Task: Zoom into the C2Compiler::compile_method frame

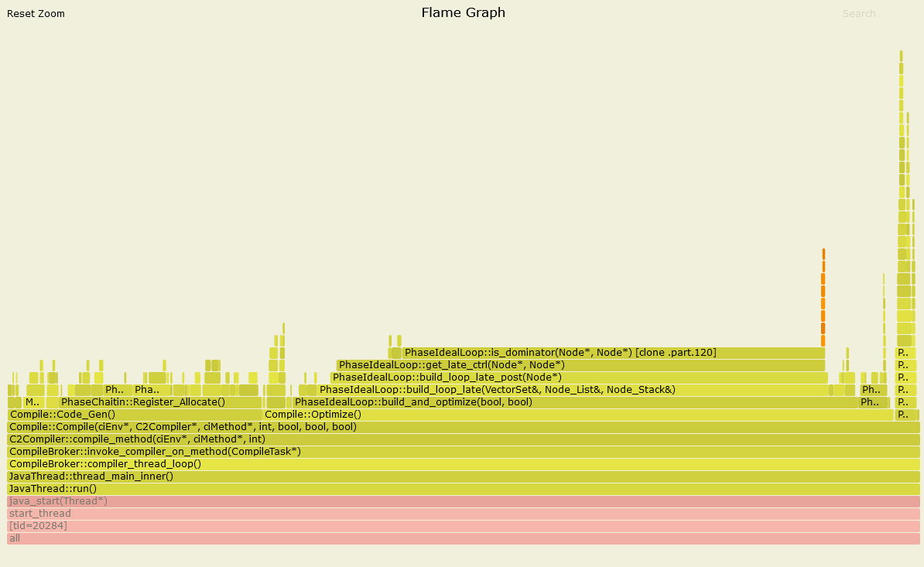Action: 463,439
